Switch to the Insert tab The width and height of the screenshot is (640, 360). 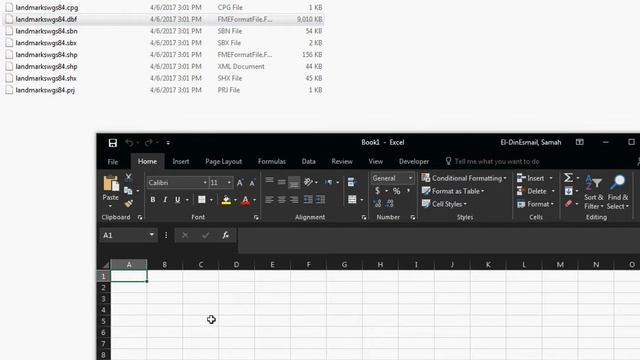tap(180, 162)
